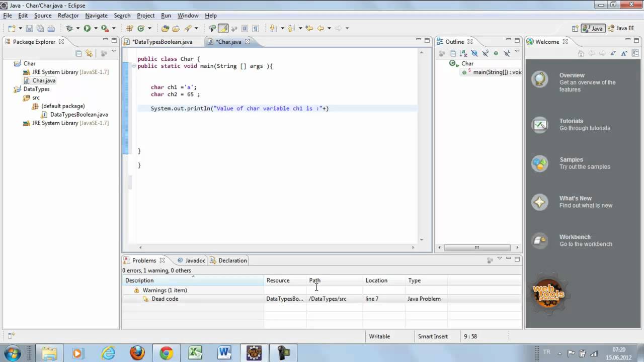Open Outline view menu triangle
Viewport: 644px width, 362px height.
tap(517, 51)
